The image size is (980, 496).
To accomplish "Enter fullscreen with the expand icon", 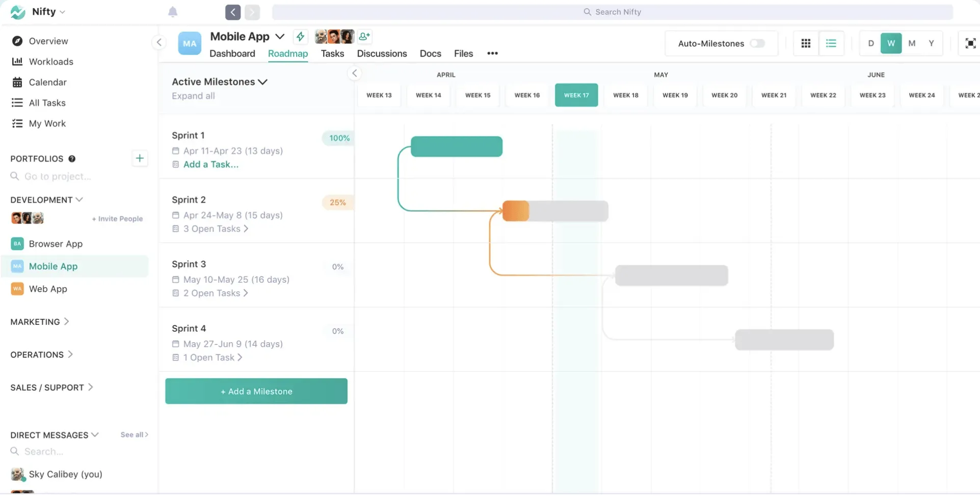I will pos(970,43).
